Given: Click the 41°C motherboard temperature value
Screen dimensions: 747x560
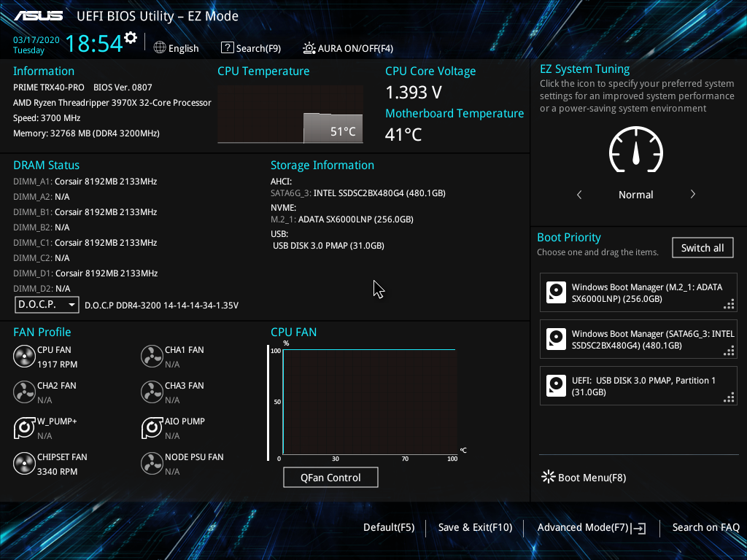Looking at the screenshot, I should pos(403,134).
